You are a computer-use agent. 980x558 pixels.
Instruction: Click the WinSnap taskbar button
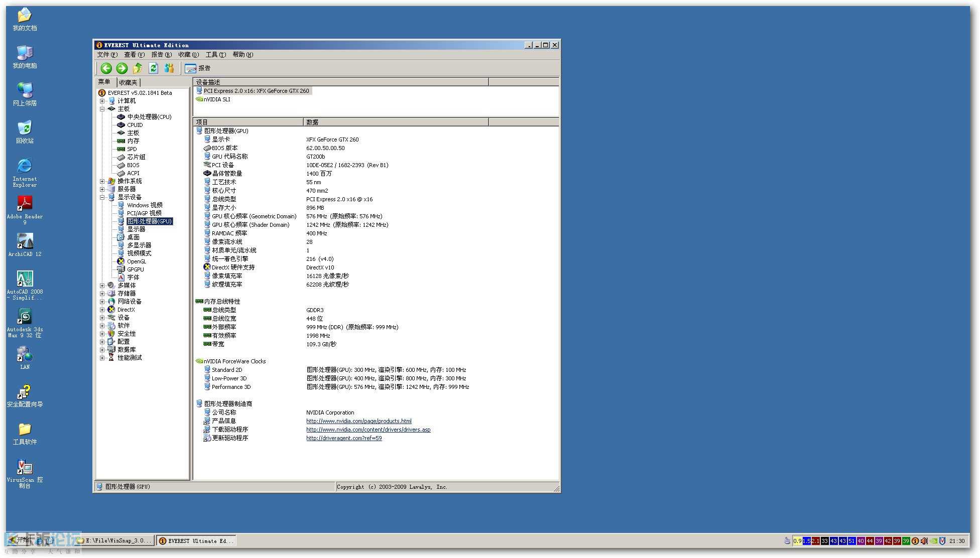pos(115,541)
